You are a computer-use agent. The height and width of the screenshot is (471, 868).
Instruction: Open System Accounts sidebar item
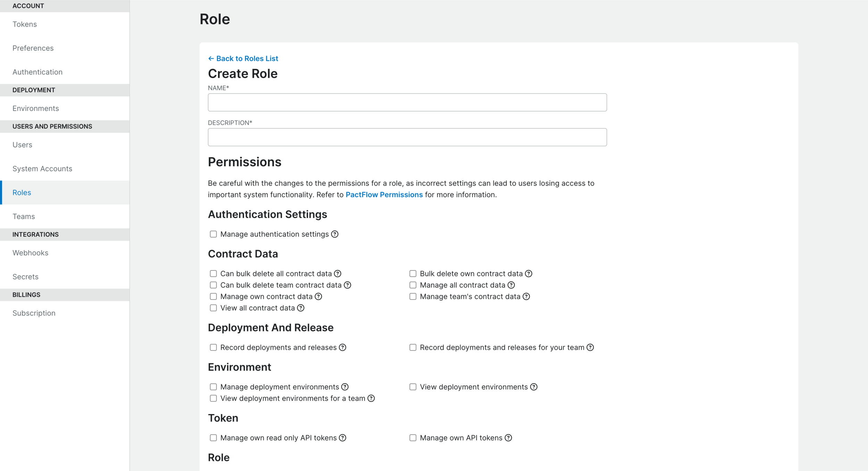[x=42, y=169]
